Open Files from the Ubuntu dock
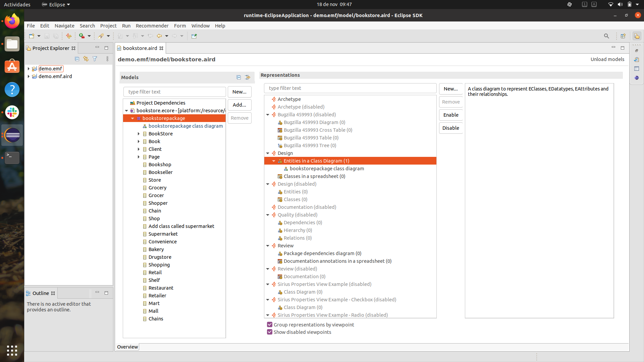Viewport: 644px width, 362px height. coord(12,44)
